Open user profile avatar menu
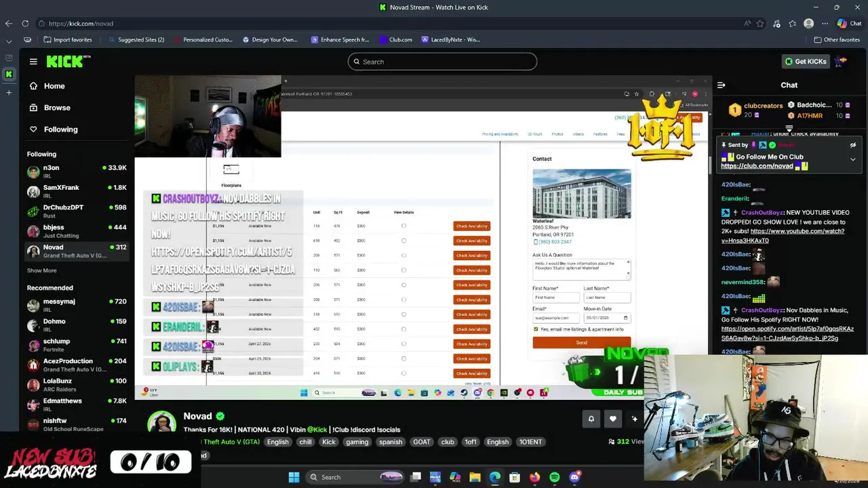 tap(841, 62)
